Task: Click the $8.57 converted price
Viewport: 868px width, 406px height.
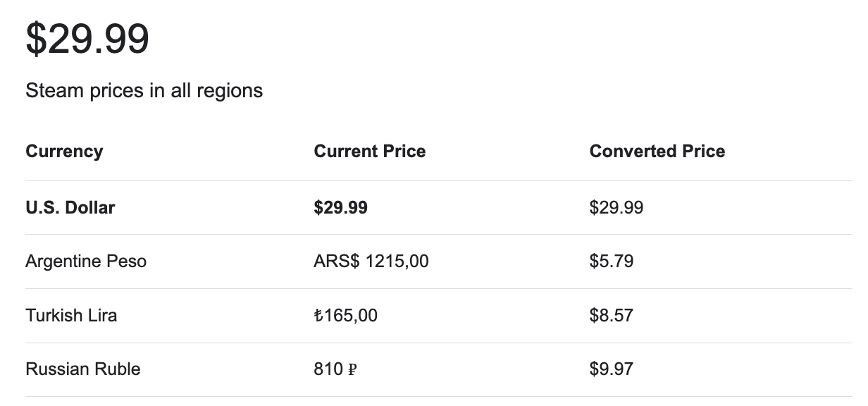Action: coord(612,315)
